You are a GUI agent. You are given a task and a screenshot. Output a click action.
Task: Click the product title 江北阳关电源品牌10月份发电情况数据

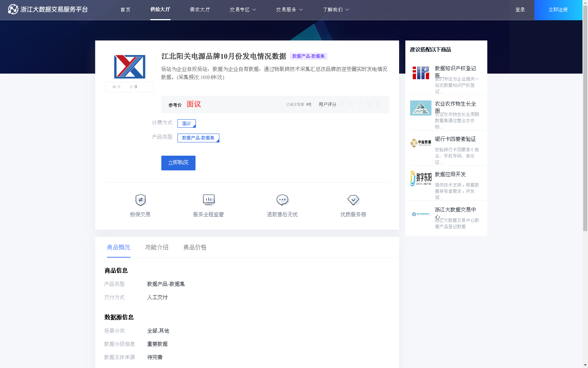224,56
